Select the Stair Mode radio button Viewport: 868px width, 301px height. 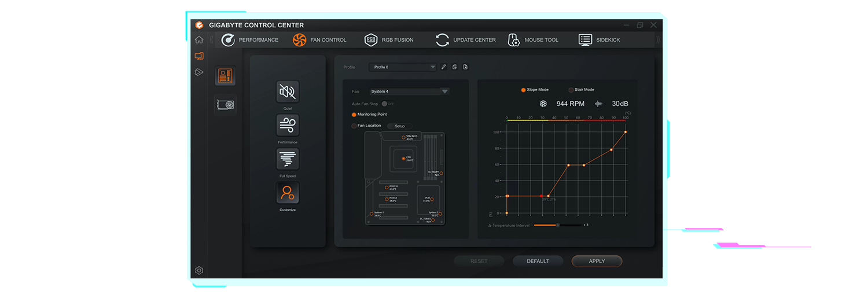(x=571, y=90)
